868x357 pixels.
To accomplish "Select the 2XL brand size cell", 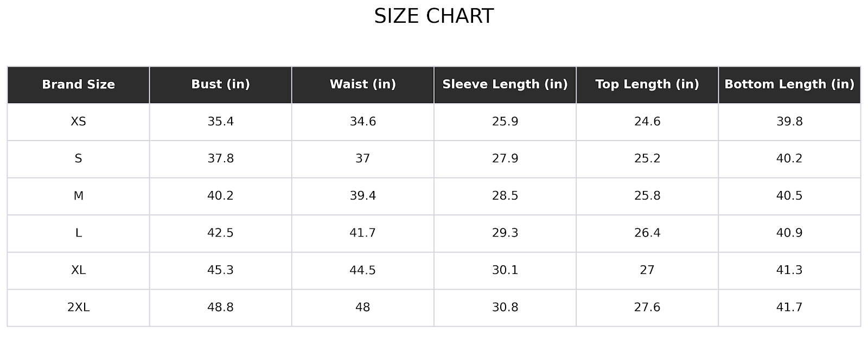I will [x=78, y=308].
